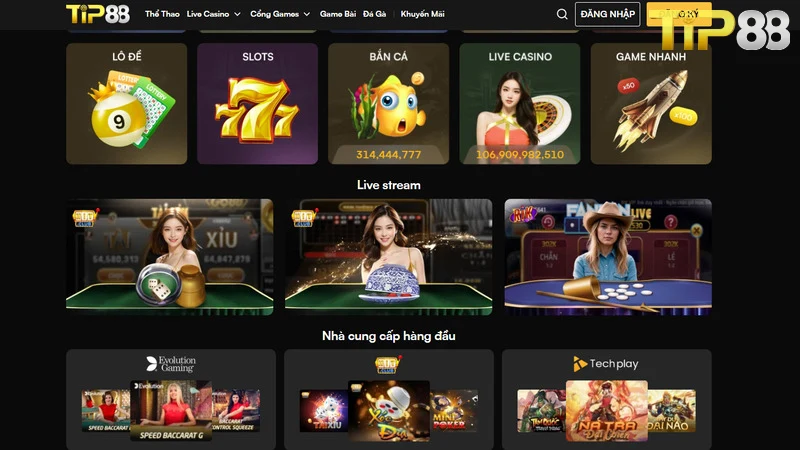
Task: Open the Speed Baccarat G game thumbnail
Action: (171, 411)
